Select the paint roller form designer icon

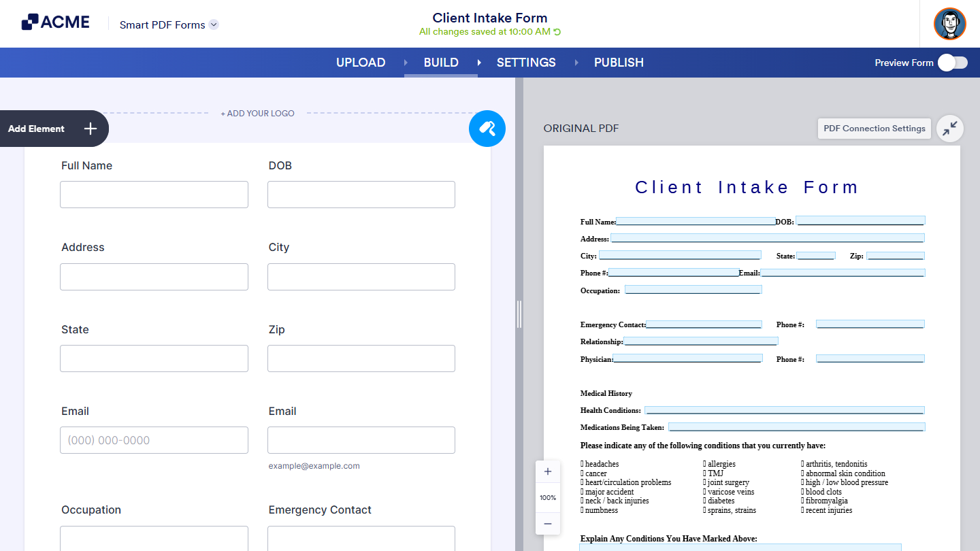[x=487, y=129]
